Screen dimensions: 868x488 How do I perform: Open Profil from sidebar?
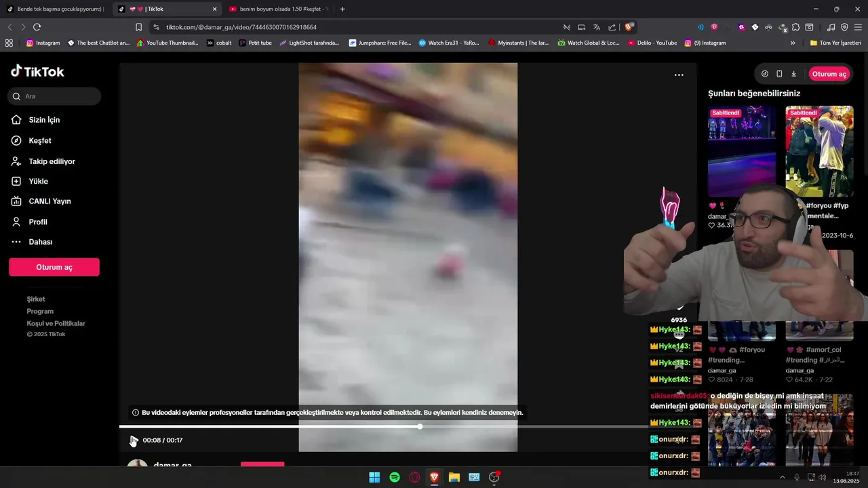[29, 222]
